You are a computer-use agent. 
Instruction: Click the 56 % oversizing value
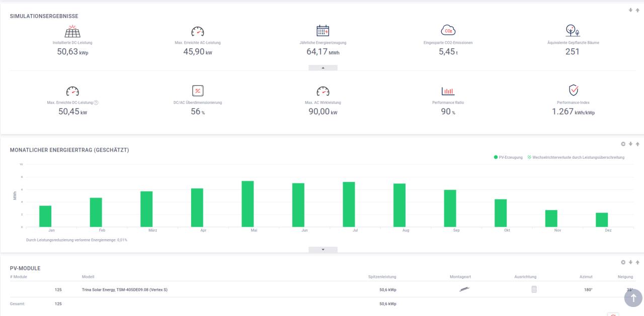click(x=198, y=112)
